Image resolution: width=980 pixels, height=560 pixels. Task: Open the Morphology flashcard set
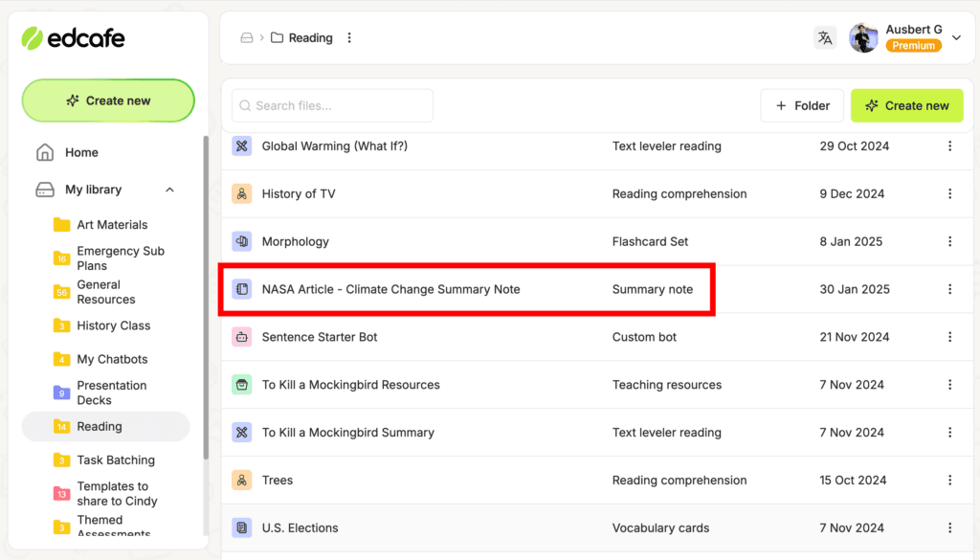pos(295,242)
